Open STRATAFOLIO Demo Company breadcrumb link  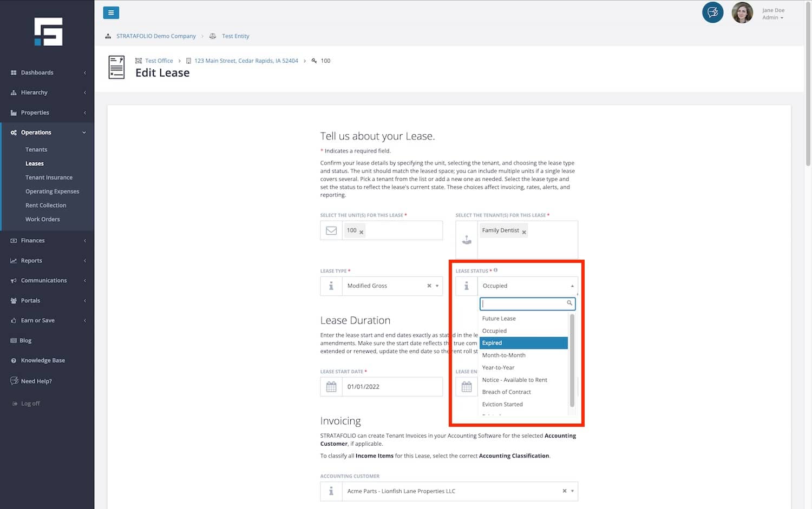tap(156, 36)
